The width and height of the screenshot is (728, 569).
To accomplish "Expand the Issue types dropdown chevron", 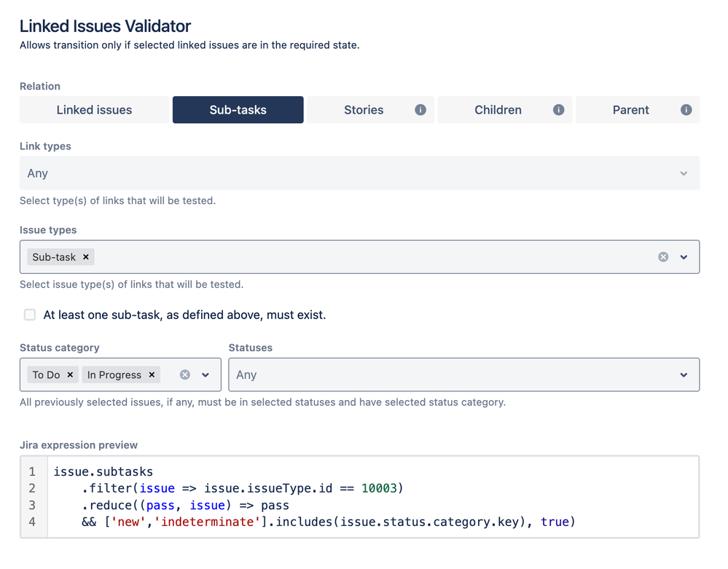I will pyautogui.click(x=684, y=256).
